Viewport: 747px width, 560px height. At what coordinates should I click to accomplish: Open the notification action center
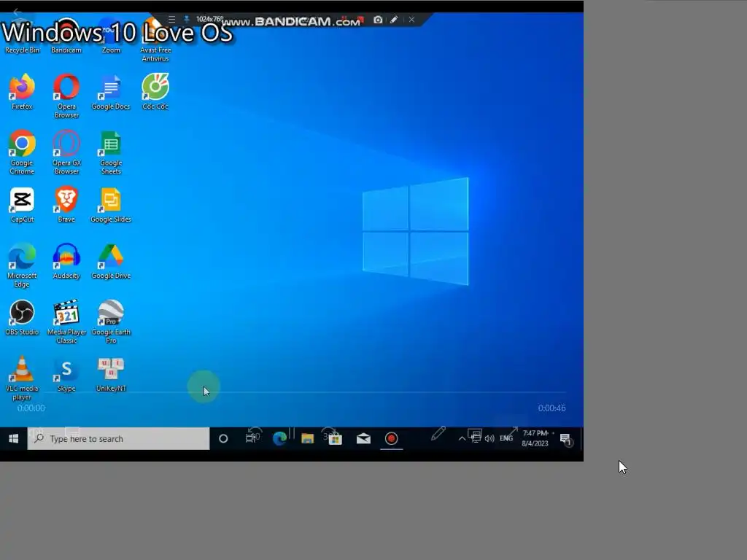(565, 438)
